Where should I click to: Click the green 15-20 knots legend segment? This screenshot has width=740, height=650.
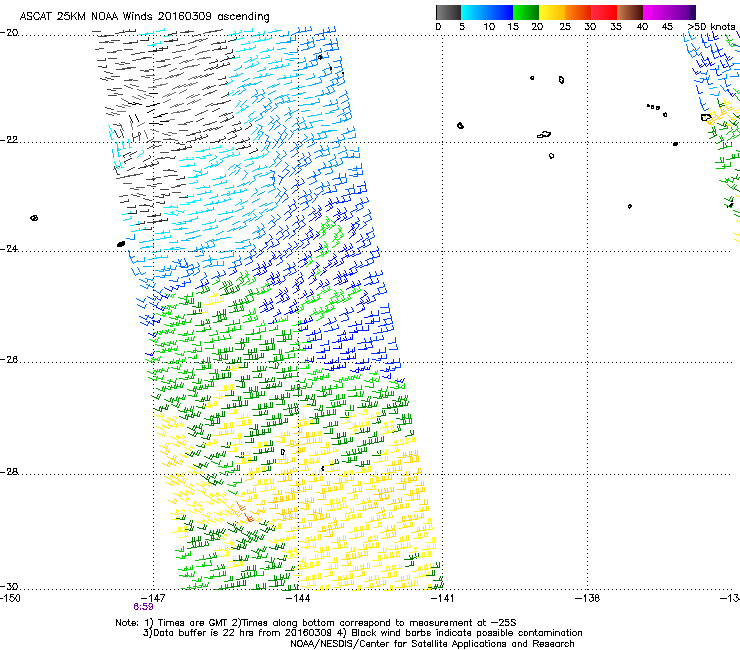[526, 12]
